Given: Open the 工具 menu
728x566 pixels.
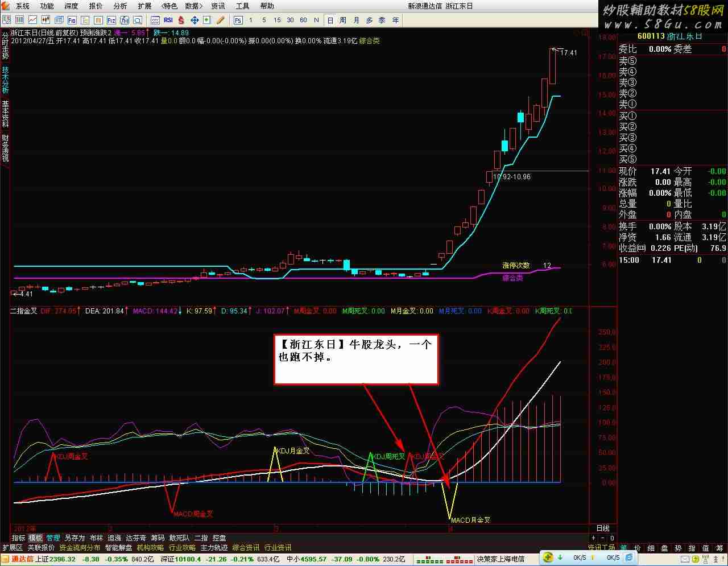Looking at the screenshot, I should pos(242,6).
